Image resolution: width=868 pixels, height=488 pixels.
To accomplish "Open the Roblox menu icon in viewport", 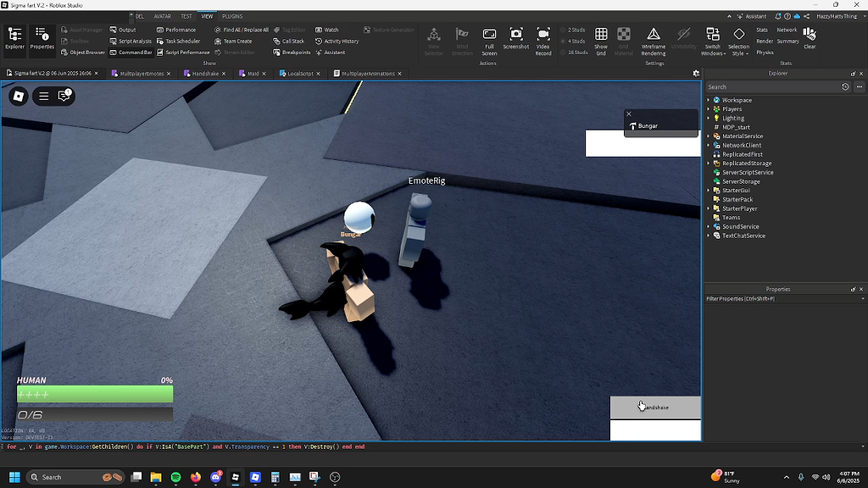I will (x=19, y=97).
